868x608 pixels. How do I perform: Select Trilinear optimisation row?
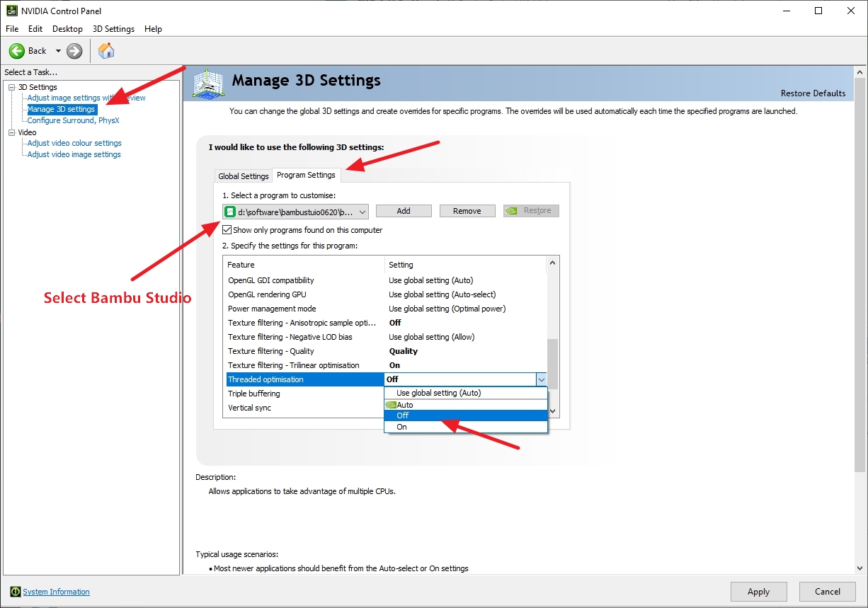[x=385, y=365]
